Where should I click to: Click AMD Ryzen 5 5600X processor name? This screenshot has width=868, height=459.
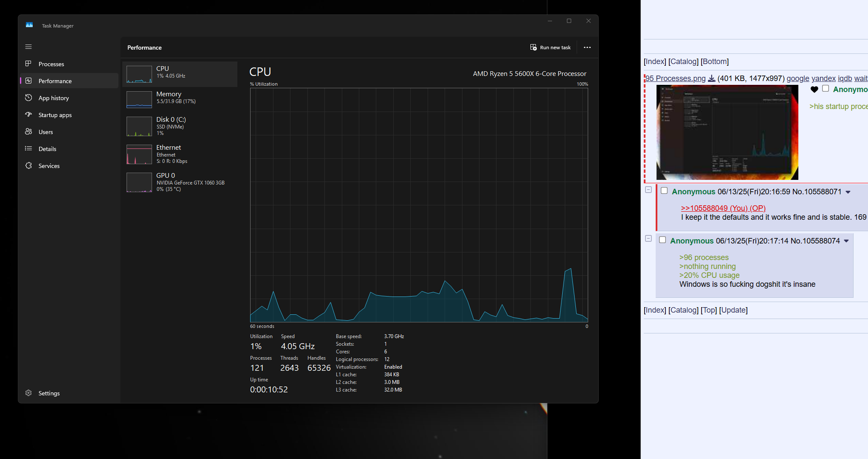(530, 74)
